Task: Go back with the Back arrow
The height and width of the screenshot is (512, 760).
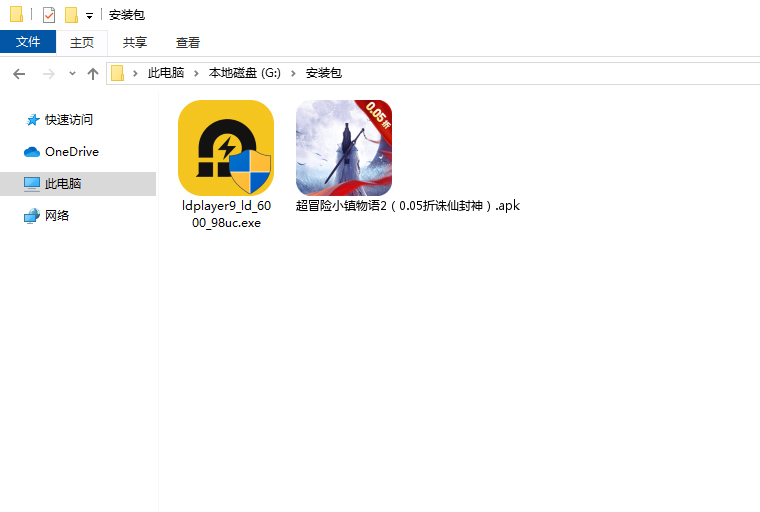Action: [x=19, y=74]
